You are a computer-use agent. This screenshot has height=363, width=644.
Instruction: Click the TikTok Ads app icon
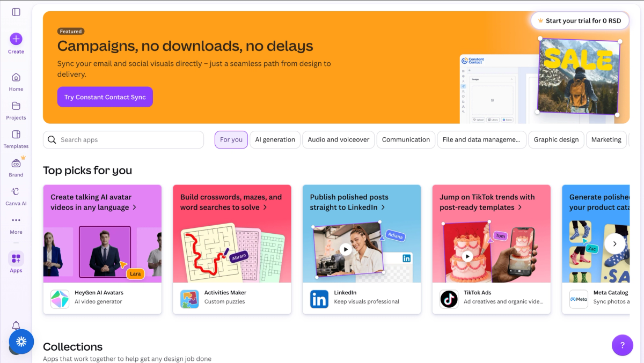click(x=449, y=299)
